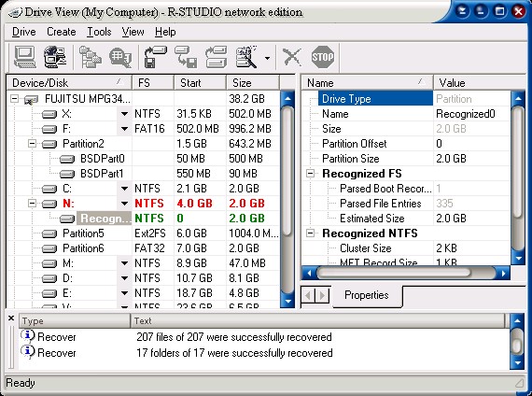This screenshot has height=396, width=532.
Task: Click the local computer toolbar icon
Action: point(24,57)
